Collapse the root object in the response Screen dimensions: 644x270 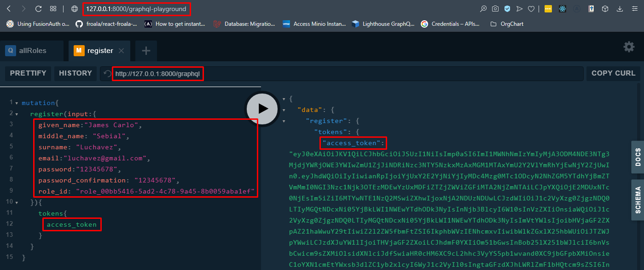point(284,99)
